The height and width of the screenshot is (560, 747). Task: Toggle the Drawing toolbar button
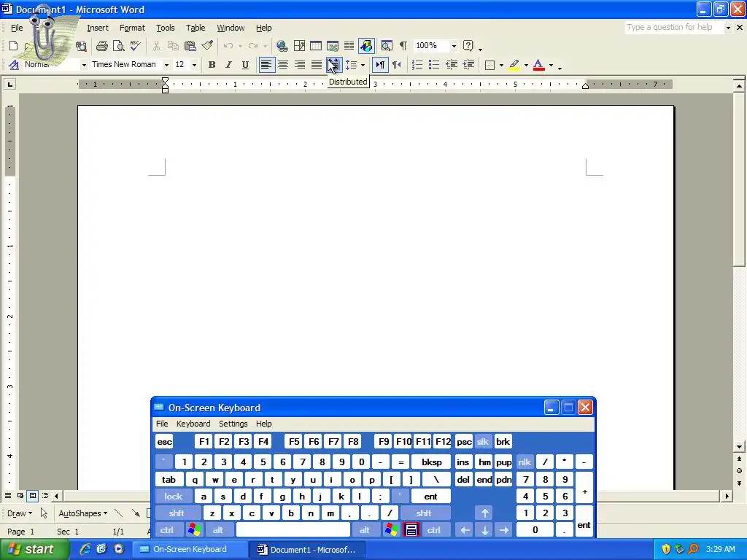(366, 46)
